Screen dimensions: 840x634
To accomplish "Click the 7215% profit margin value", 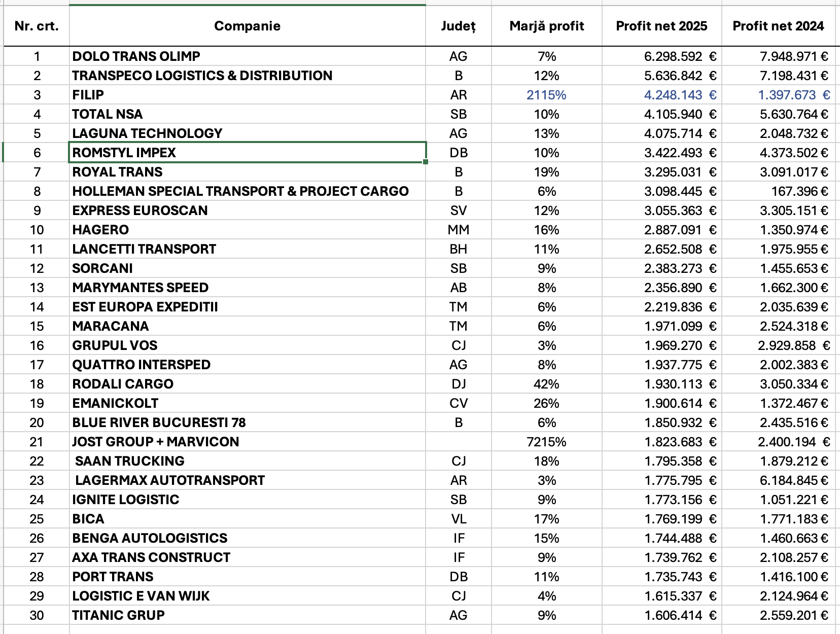I will pyautogui.click(x=547, y=442).
